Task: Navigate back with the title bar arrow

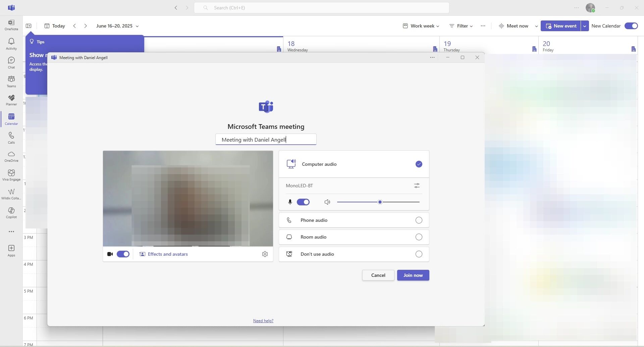Action: (x=176, y=8)
